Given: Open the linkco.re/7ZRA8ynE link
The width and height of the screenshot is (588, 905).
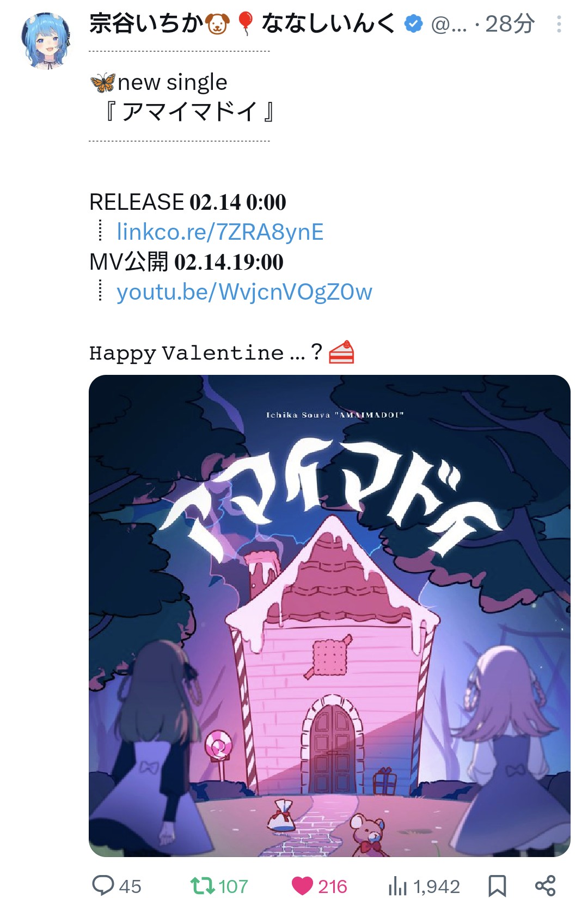Looking at the screenshot, I should pyautogui.click(x=220, y=232).
